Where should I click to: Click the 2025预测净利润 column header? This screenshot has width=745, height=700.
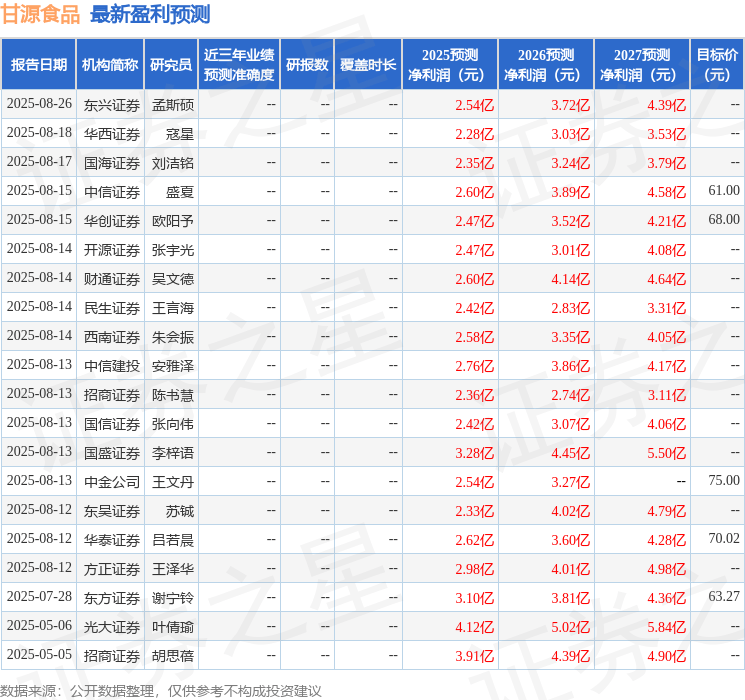coord(450,65)
